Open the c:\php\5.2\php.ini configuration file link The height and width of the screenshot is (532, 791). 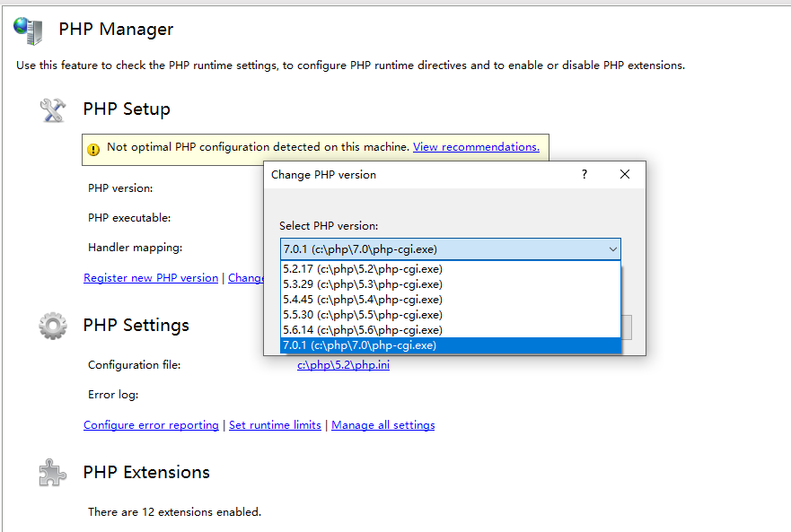point(343,365)
